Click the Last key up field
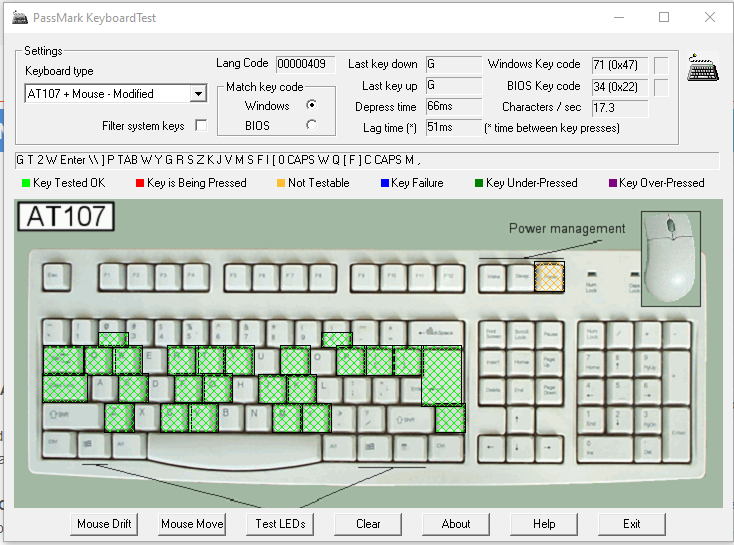The image size is (734, 545). pyautogui.click(x=454, y=86)
